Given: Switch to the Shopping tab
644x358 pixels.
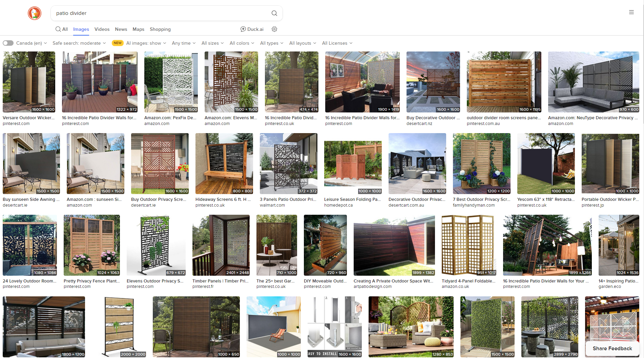Looking at the screenshot, I should [x=160, y=29].
